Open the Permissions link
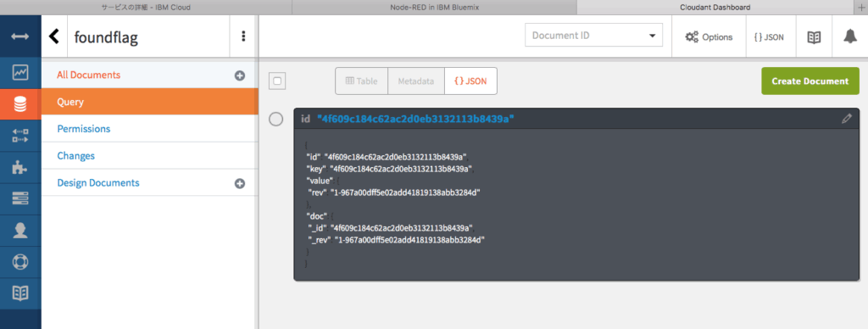Screen dimensions: 868x329 [84, 129]
